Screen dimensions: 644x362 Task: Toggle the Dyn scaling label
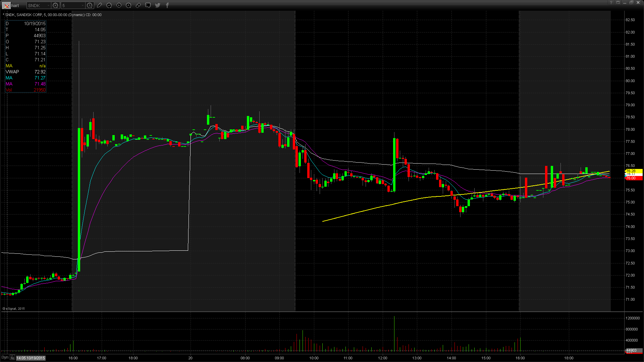[5, 358]
